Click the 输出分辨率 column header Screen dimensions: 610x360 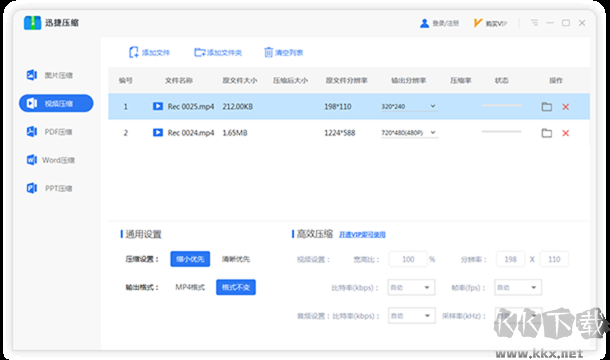pos(408,81)
